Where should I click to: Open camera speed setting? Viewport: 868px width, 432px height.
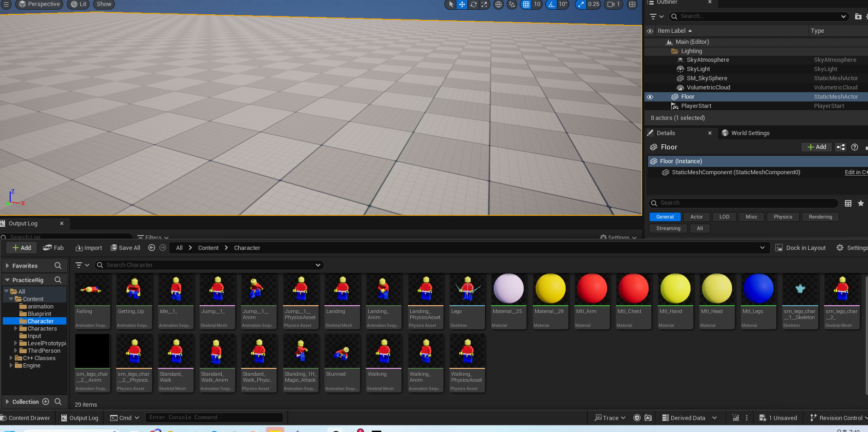614,4
